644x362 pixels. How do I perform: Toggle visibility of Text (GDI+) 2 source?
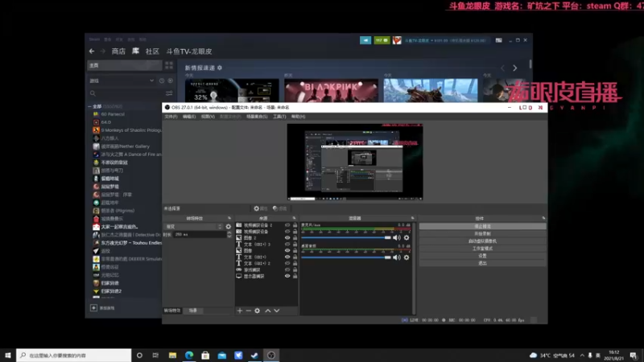(287, 264)
